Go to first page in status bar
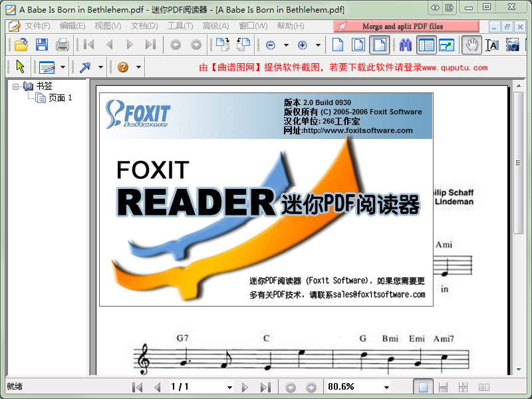Screen dimensions: 532x399 point(138,387)
